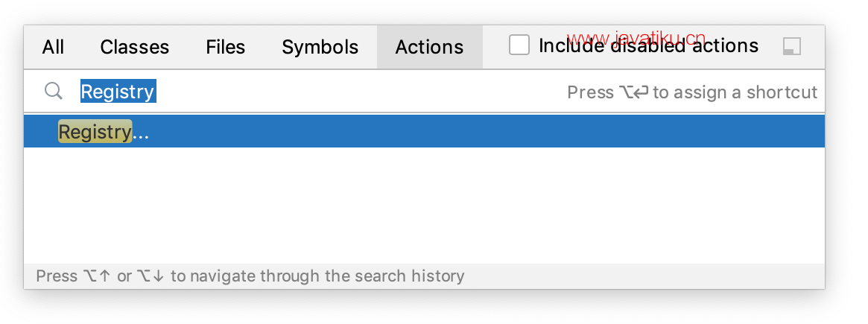This screenshot has height=324, width=868.
Task: Click blank search field space after Registry text
Action: coord(360,92)
